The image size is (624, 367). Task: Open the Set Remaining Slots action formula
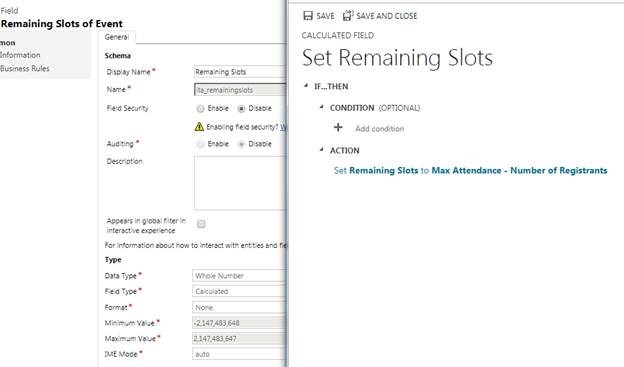470,170
